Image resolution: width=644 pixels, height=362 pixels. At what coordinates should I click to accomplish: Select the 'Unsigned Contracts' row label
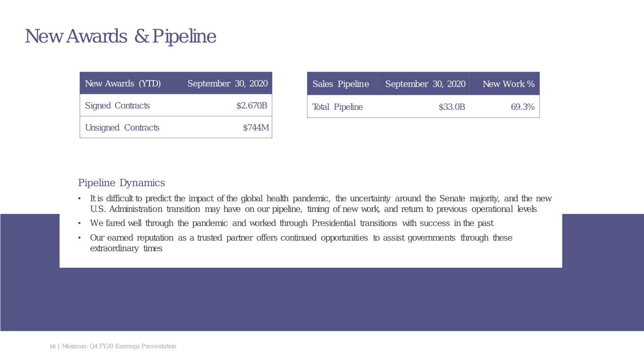pyautogui.click(x=122, y=128)
